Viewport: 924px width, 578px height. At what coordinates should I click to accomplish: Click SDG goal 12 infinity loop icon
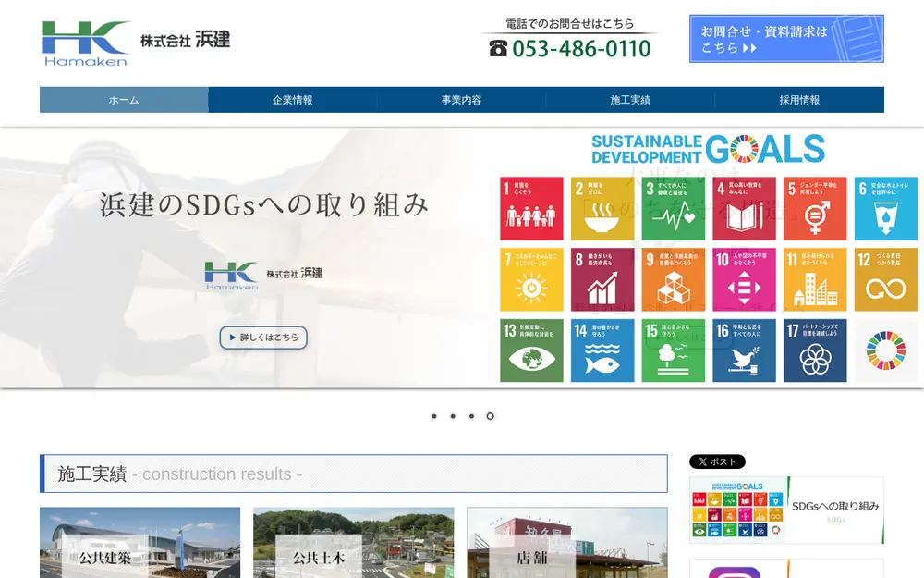(886, 279)
